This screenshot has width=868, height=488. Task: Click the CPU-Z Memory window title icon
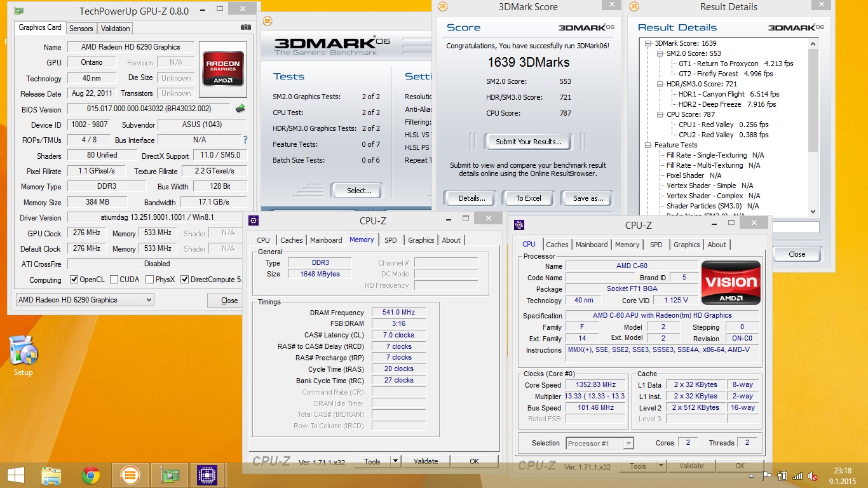point(254,220)
